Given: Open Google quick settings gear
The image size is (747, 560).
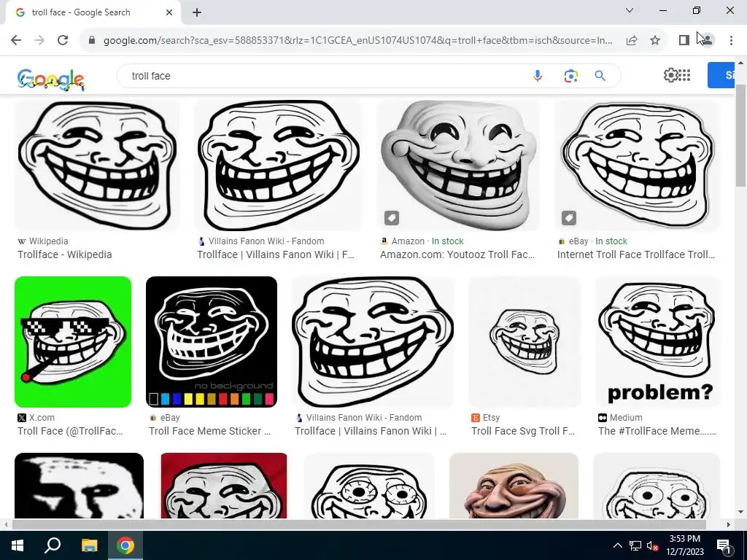Looking at the screenshot, I should [x=670, y=75].
